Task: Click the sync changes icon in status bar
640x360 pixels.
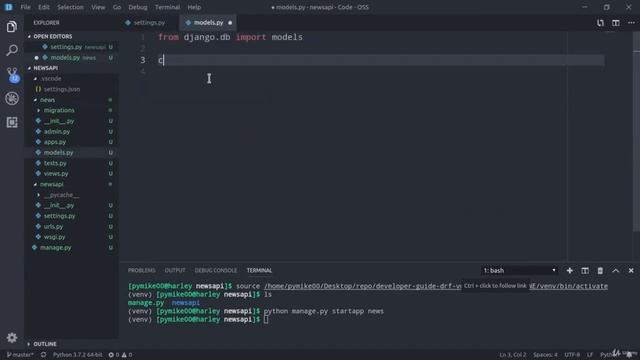Action: tap(43, 355)
